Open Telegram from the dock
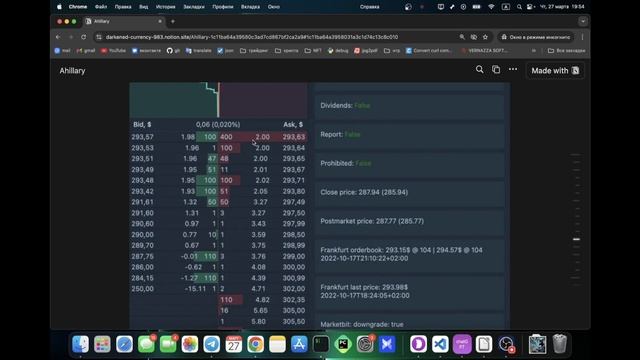Screen dimensions: 640x360 [211, 344]
